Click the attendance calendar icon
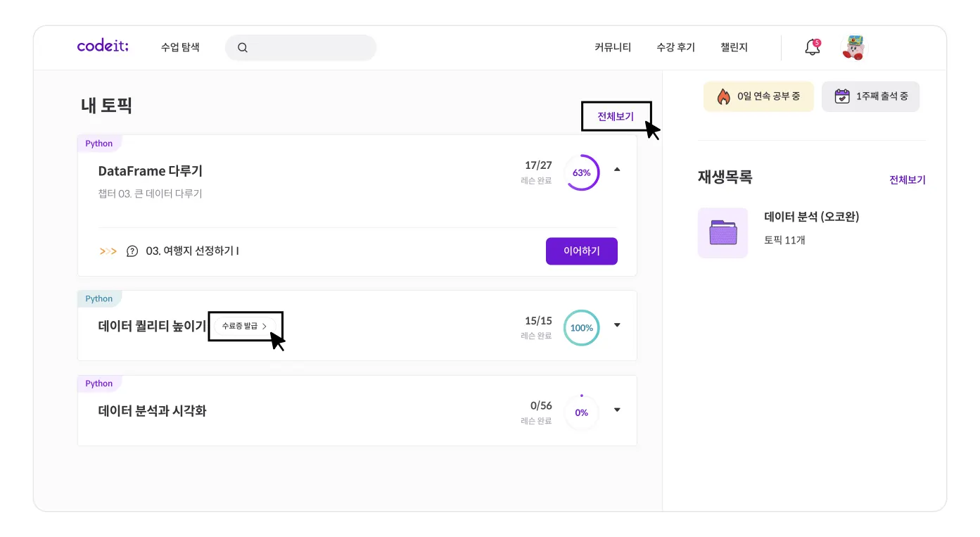980x537 pixels. (x=841, y=96)
